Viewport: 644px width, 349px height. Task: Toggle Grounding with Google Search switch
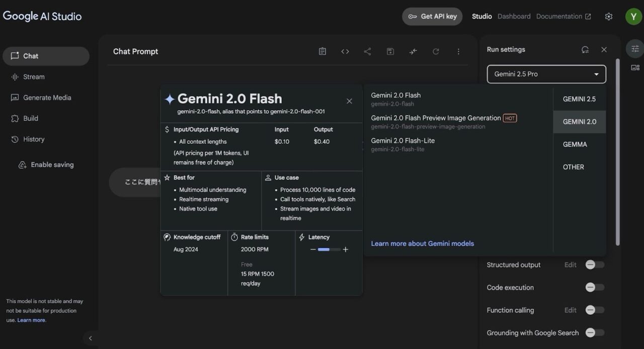[x=595, y=333]
